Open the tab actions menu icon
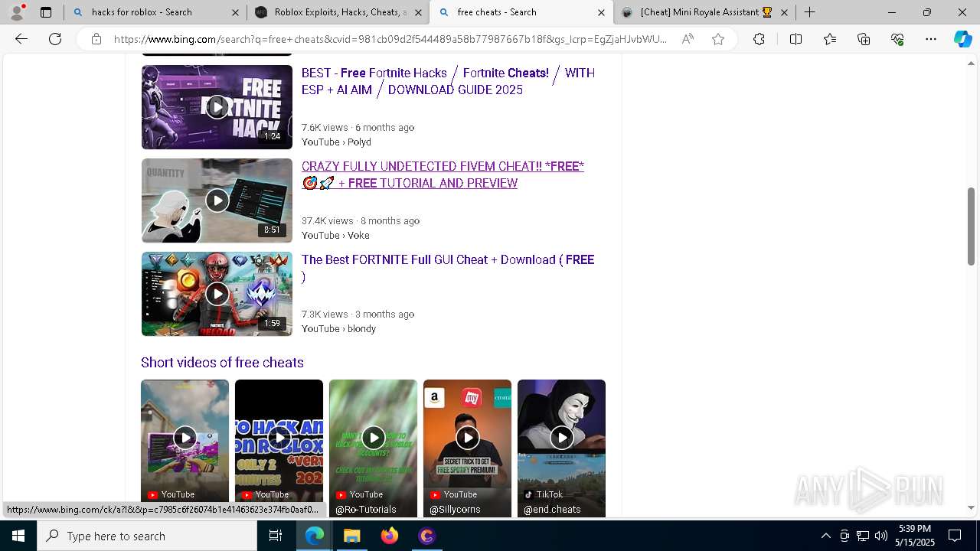The image size is (980, 551). 46,12
